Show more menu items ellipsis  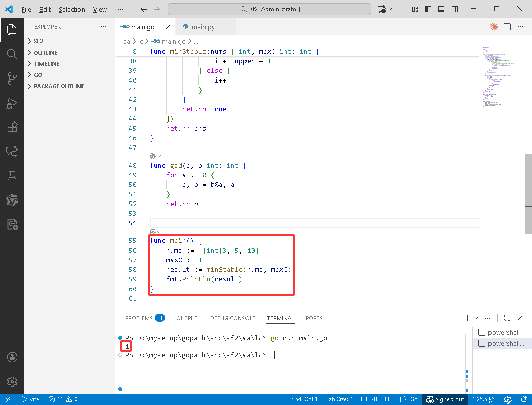(120, 9)
